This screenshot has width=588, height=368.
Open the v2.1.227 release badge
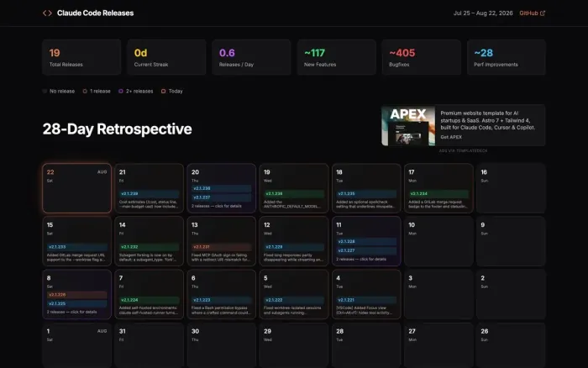point(366,250)
